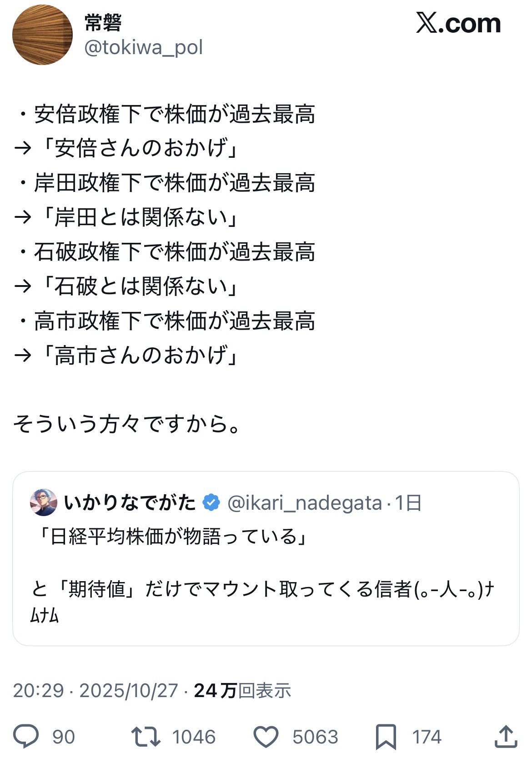Viewport: 532px width, 768px height.
Task: Click the 90 replies count
Action: (63, 737)
